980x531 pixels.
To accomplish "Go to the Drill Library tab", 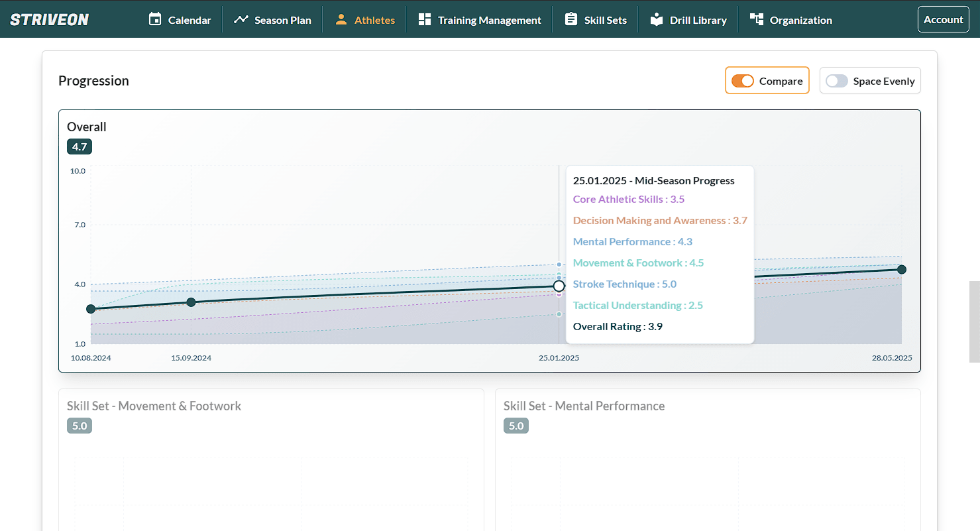I will pos(698,20).
